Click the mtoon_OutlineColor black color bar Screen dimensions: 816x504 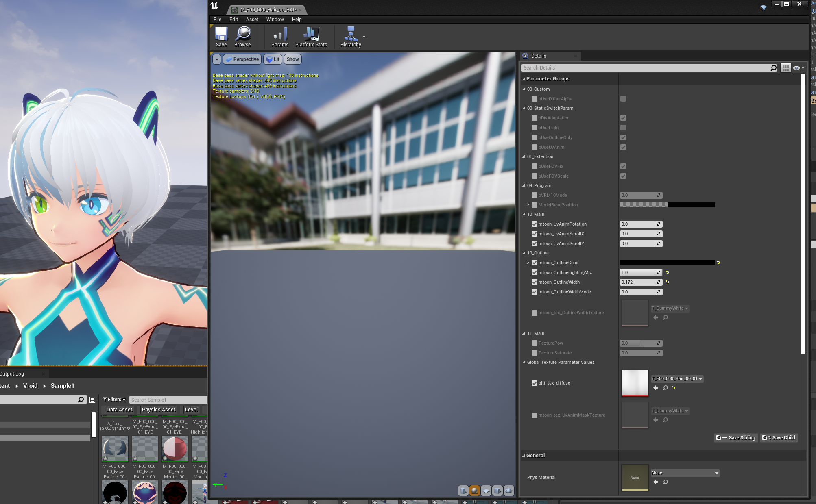point(667,263)
